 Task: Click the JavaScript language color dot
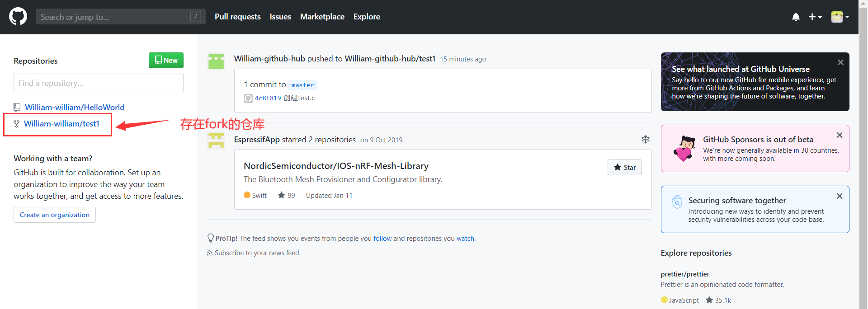[664, 300]
